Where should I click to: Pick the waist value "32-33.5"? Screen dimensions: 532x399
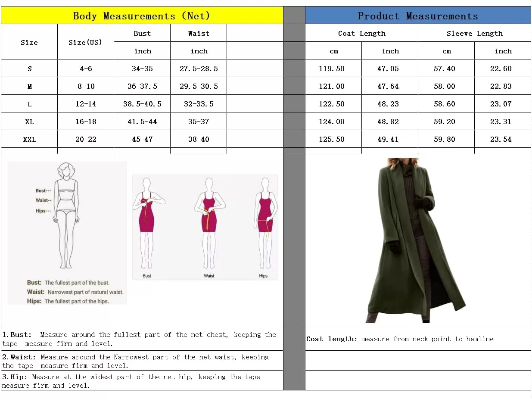(x=199, y=104)
